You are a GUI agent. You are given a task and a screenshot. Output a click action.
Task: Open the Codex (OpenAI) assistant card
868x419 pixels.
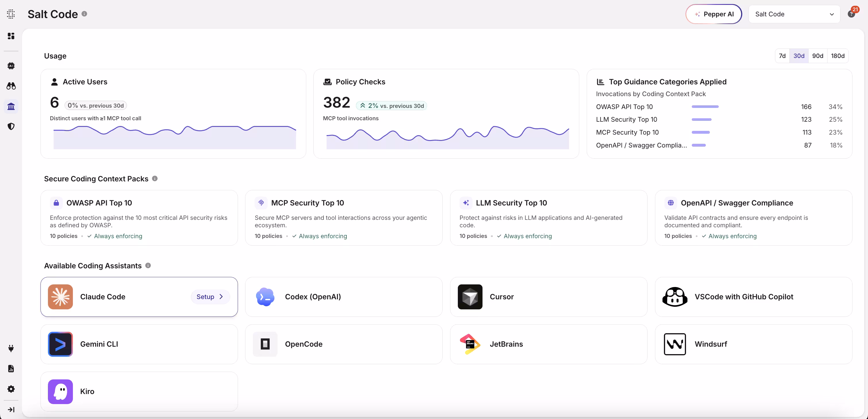(x=344, y=297)
